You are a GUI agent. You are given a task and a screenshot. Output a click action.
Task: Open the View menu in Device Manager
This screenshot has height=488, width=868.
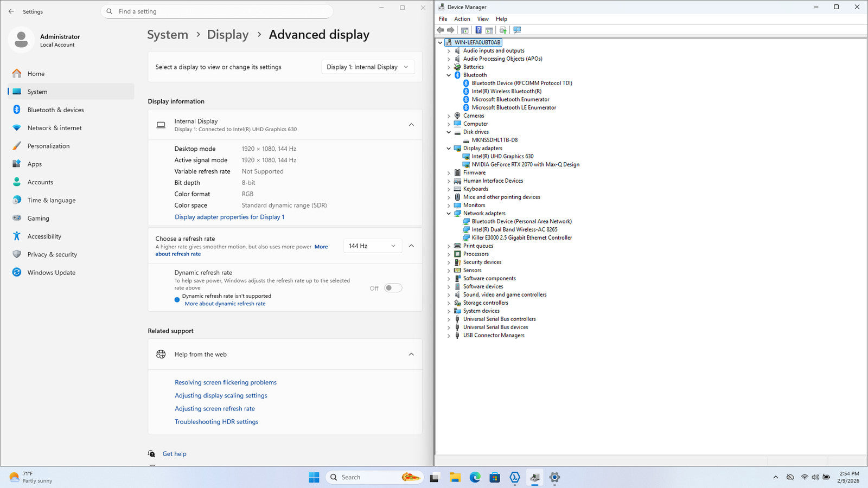pyautogui.click(x=482, y=19)
